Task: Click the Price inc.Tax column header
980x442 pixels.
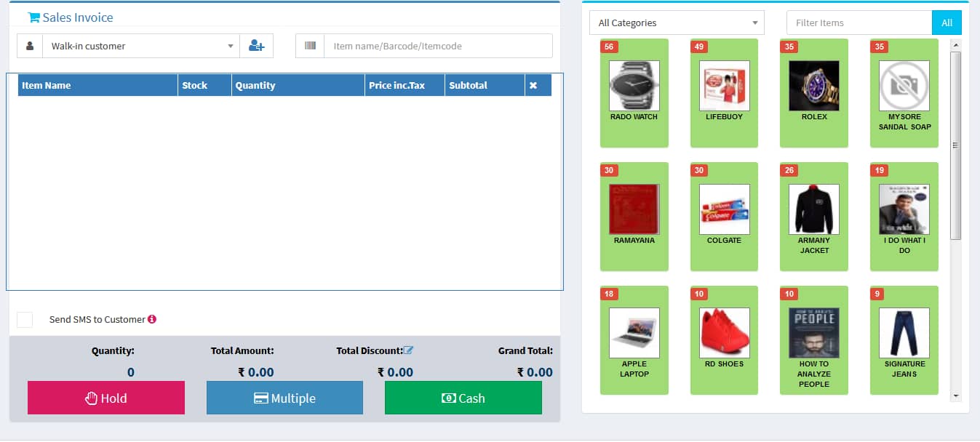Action: tap(405, 85)
